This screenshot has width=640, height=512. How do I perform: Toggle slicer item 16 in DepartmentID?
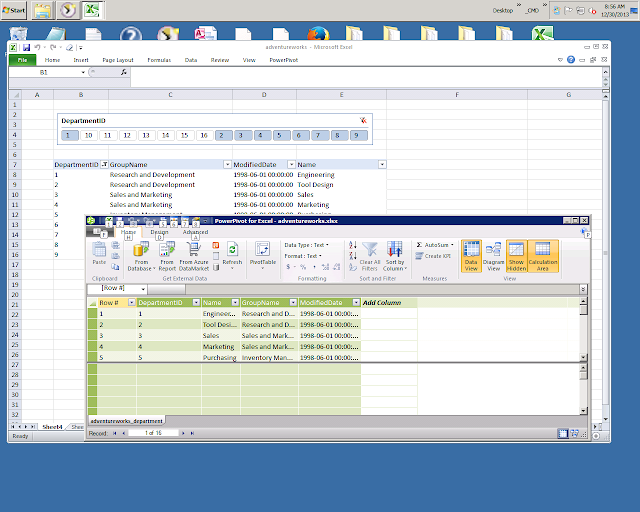tap(204, 135)
